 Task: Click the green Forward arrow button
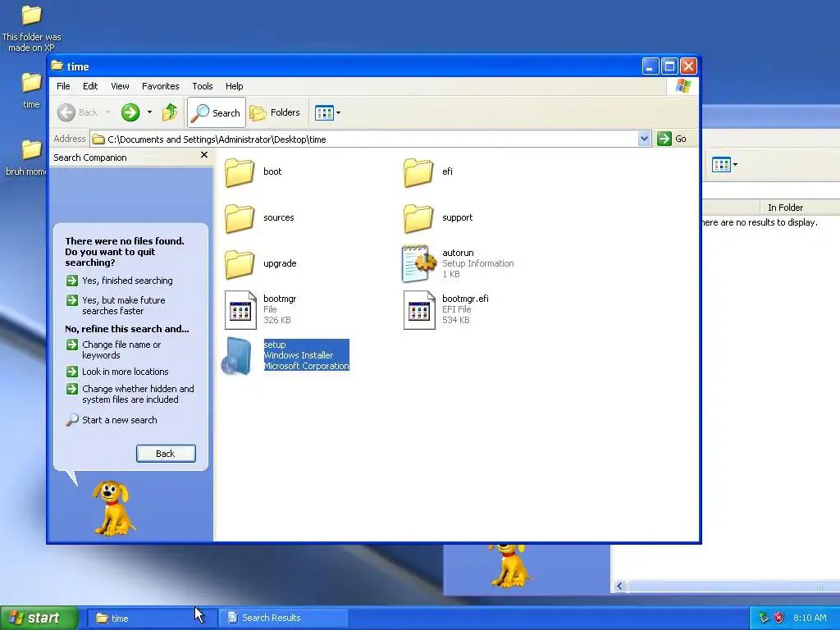click(x=130, y=112)
